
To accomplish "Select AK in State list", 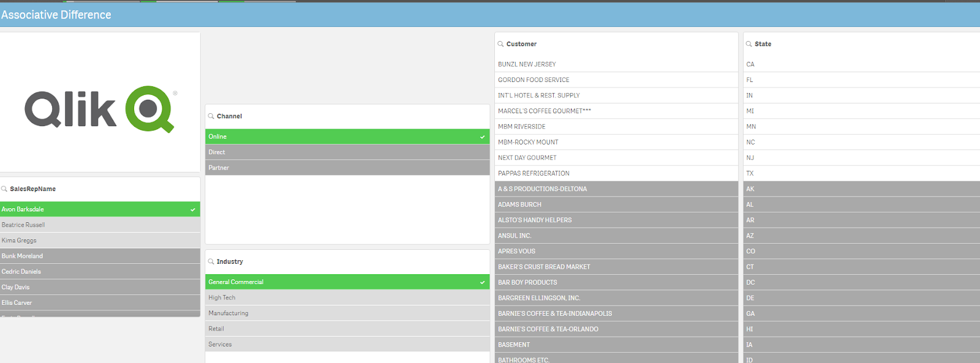I will coord(862,189).
